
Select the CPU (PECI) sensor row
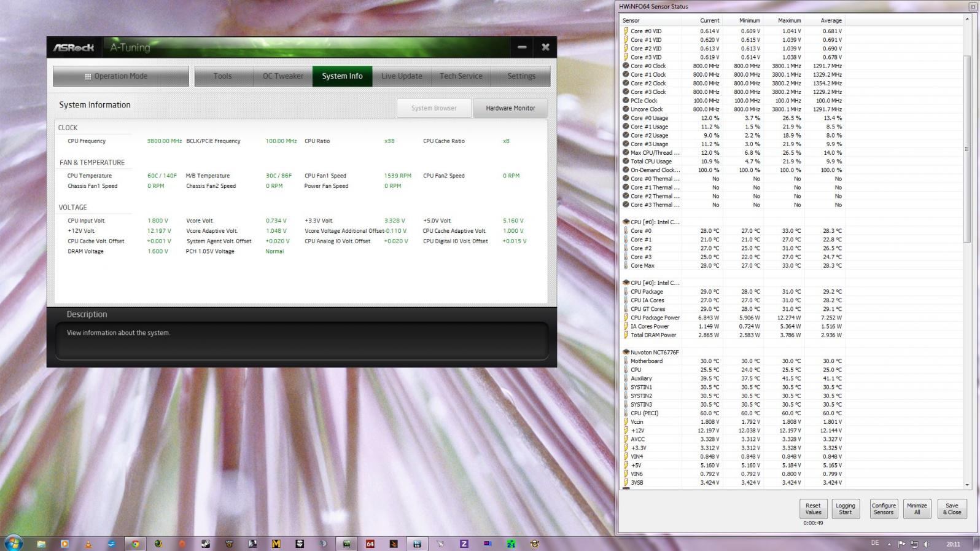(733, 413)
